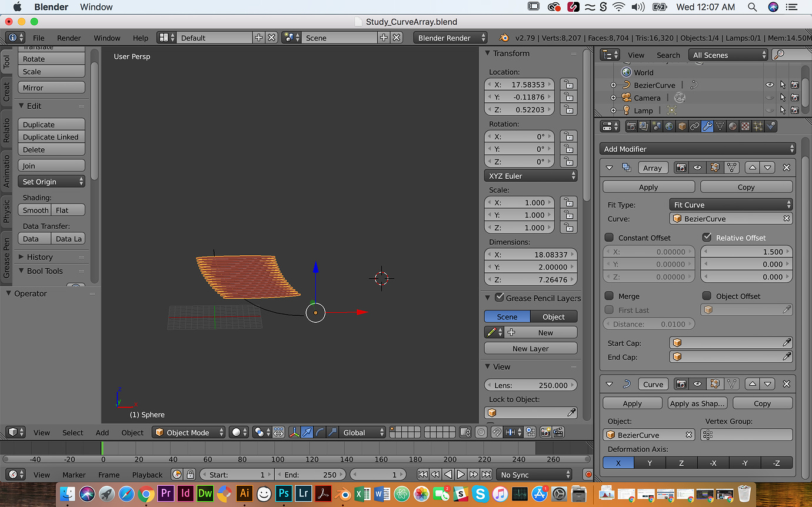Open the World properties tab globe icon

pyautogui.click(x=669, y=126)
